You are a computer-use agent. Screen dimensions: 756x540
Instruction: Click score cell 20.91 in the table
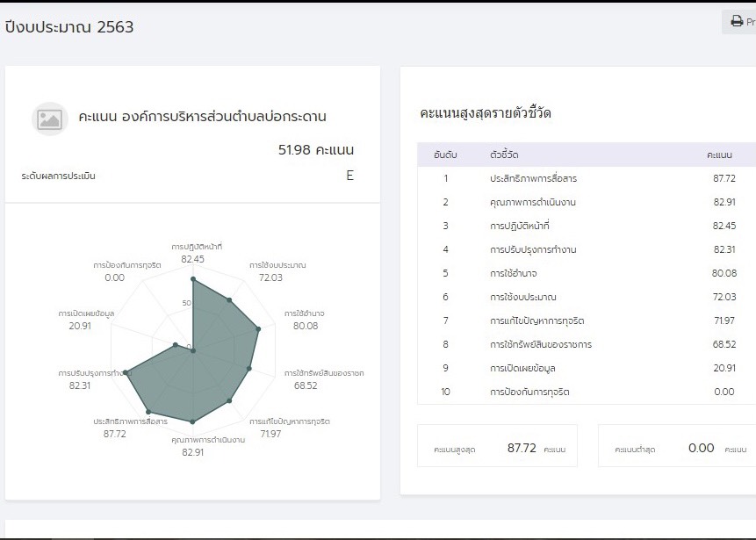tap(724, 368)
